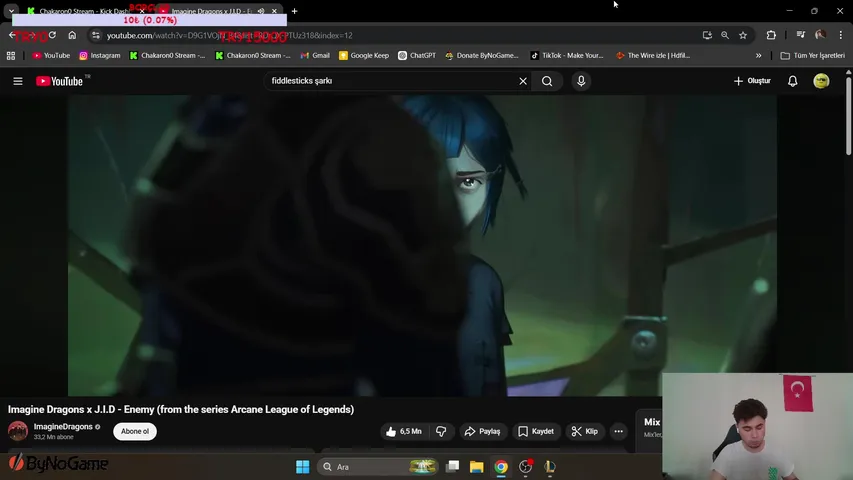This screenshot has width=853, height=480.
Task: Run search with magnifier button
Action: (547, 81)
